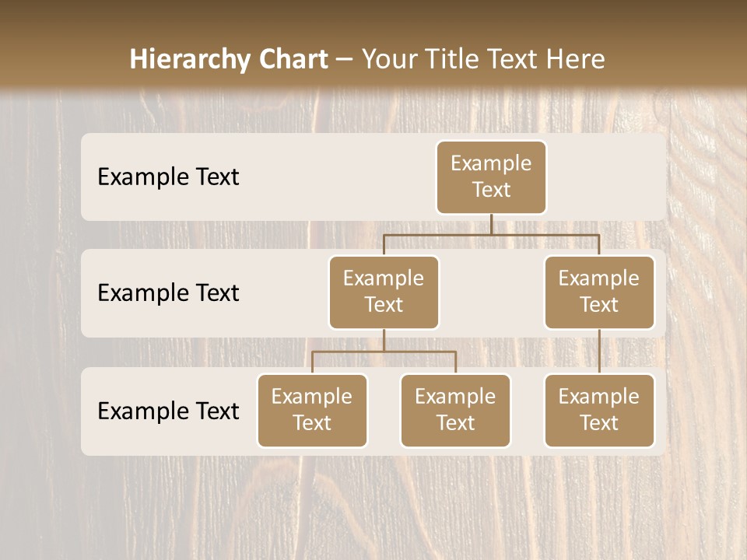Select the leftmost box in the bottom row
This screenshot has height=560, width=747.
coord(312,410)
